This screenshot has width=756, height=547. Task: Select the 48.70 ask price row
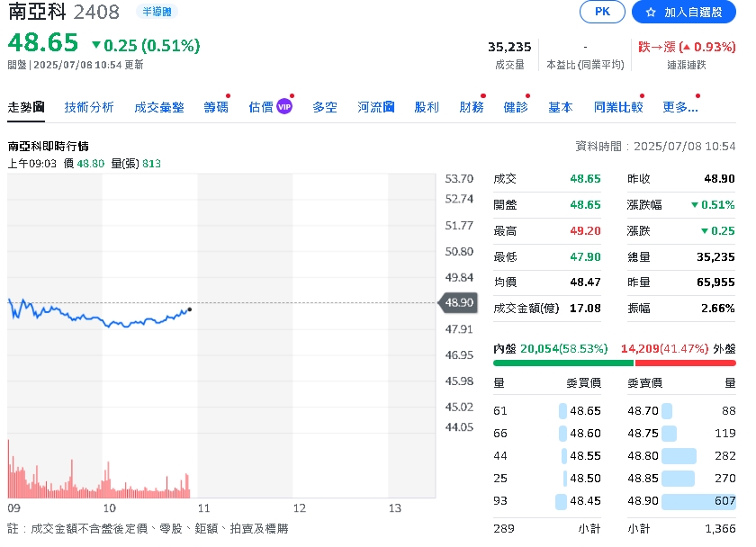[681, 411]
